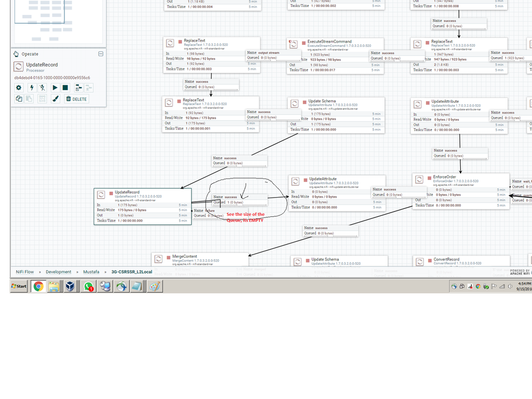This screenshot has width=532, height=399.
Task: Click the DELETE button in the Operate panel
Action: 77,99
